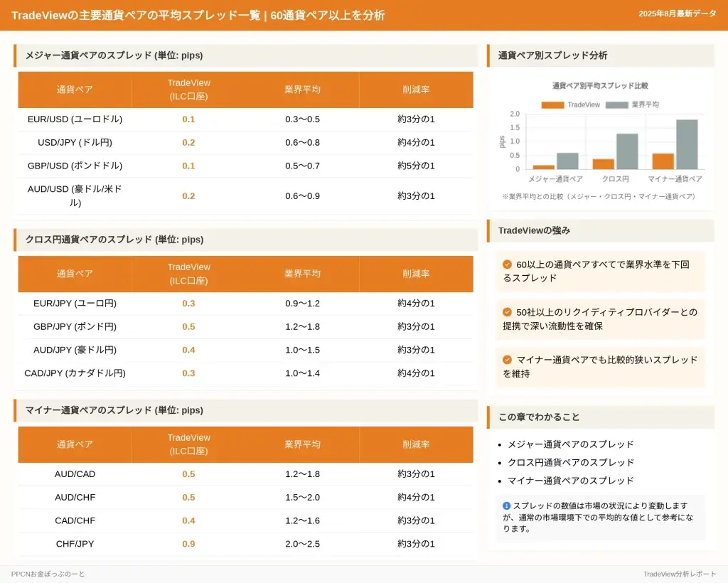Viewport: 728px width, 583px height.
Task: Click the gray bar for マイナー通貨ペア in the chart
Action: [x=686, y=144]
